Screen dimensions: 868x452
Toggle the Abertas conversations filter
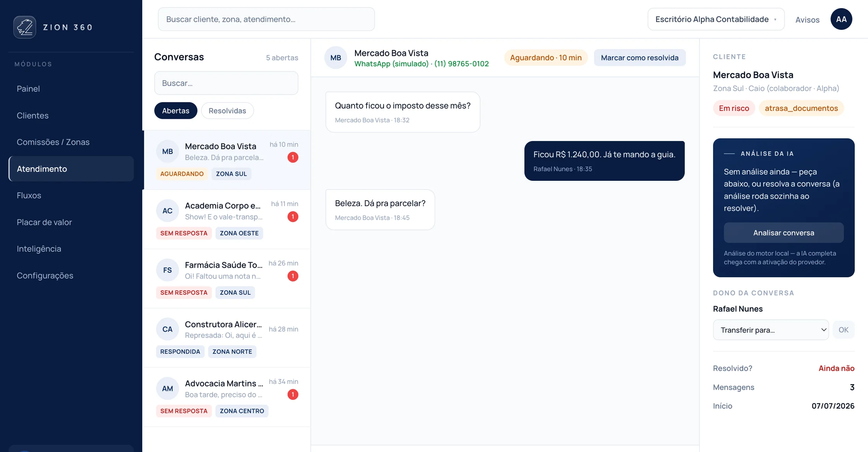pyautogui.click(x=176, y=111)
